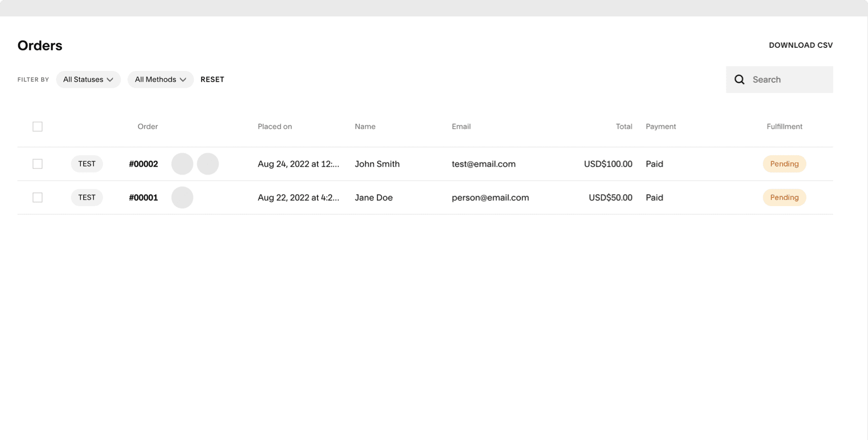Expand the All Statuses filter dropdown
868x440 pixels.
click(x=88, y=80)
